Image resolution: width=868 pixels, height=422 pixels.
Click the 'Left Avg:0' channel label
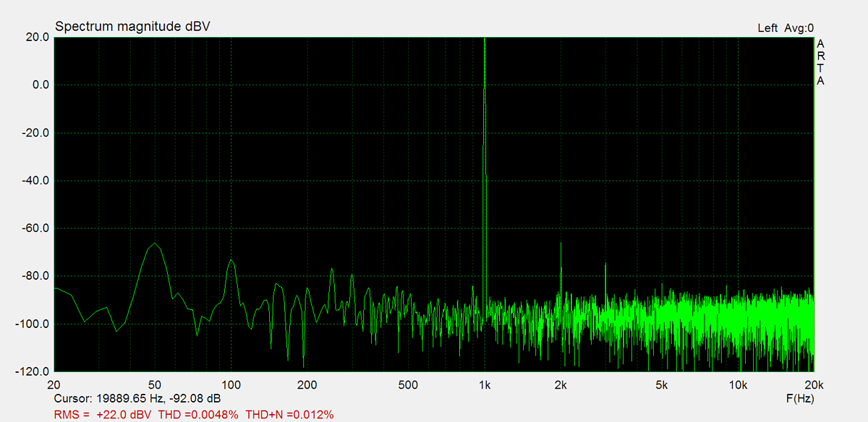click(x=786, y=28)
